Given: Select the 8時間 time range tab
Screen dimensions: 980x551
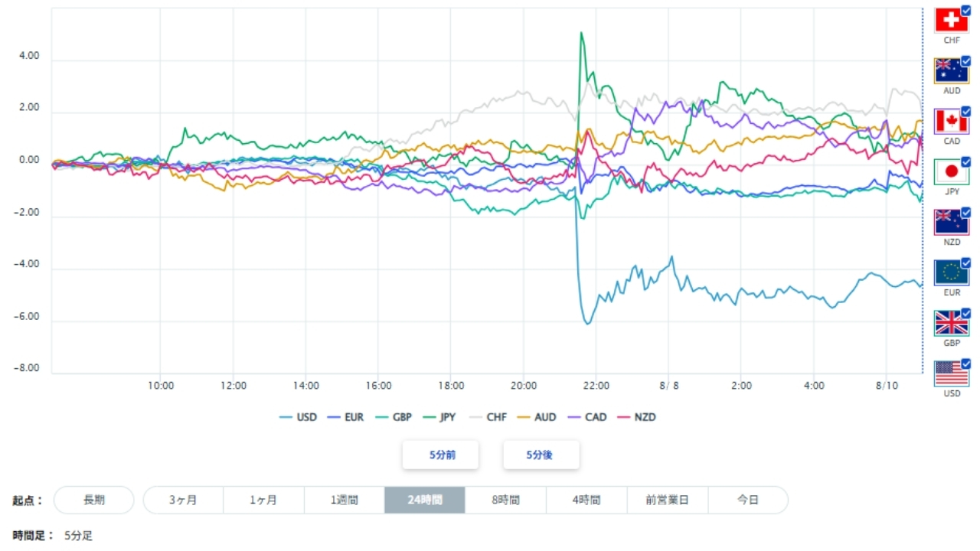Looking at the screenshot, I should pos(505,500).
